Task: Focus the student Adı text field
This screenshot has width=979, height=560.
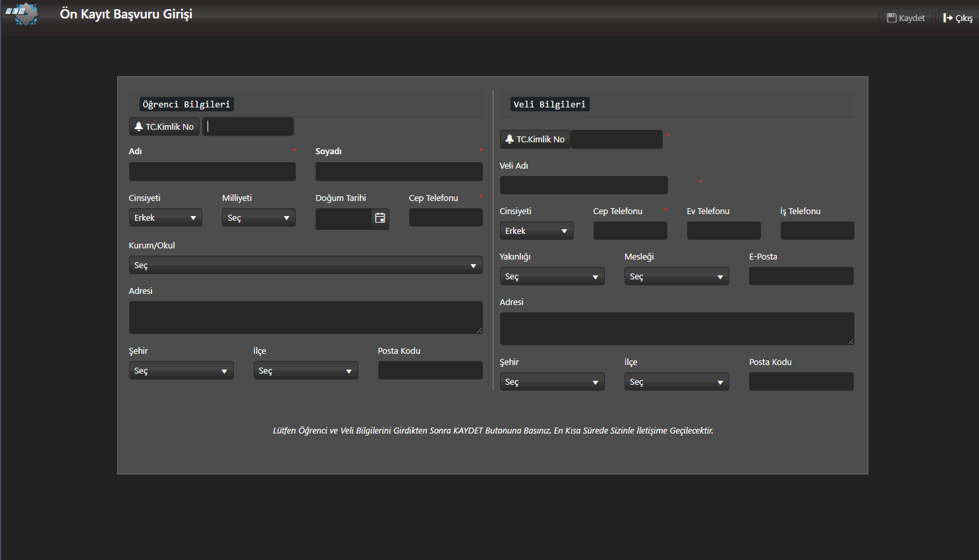Action: click(212, 172)
